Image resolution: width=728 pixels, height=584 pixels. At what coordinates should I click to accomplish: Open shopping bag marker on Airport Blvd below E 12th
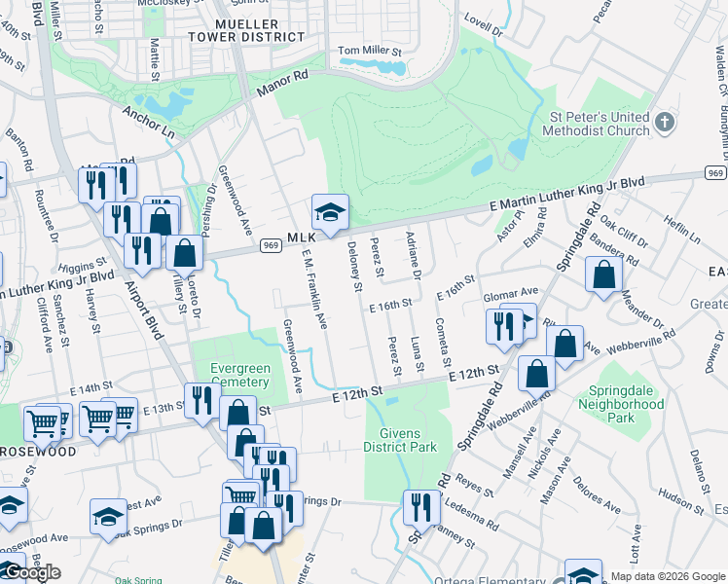[245, 443]
